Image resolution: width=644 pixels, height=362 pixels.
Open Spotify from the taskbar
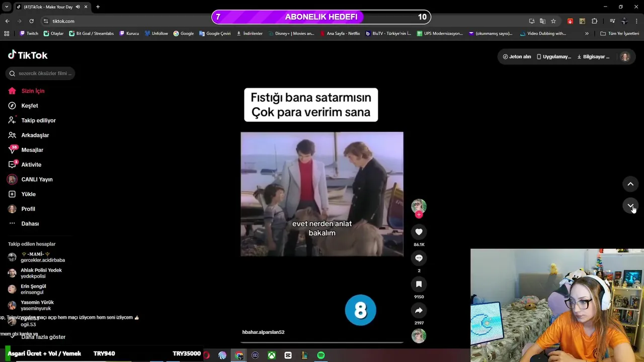pyautogui.click(x=320, y=355)
